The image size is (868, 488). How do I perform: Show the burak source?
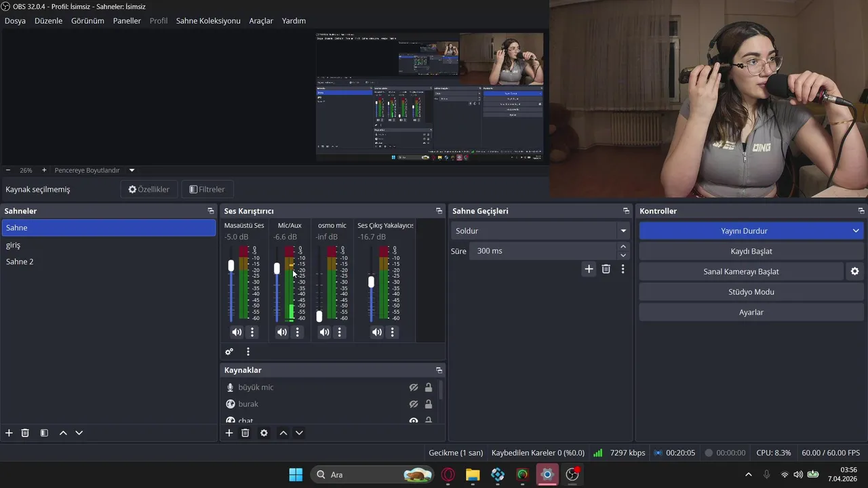(413, 404)
